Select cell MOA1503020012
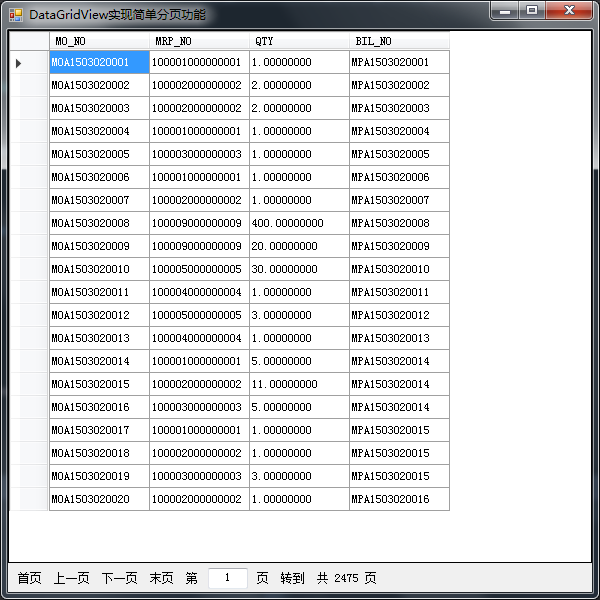This screenshot has width=600, height=600. coord(99,315)
